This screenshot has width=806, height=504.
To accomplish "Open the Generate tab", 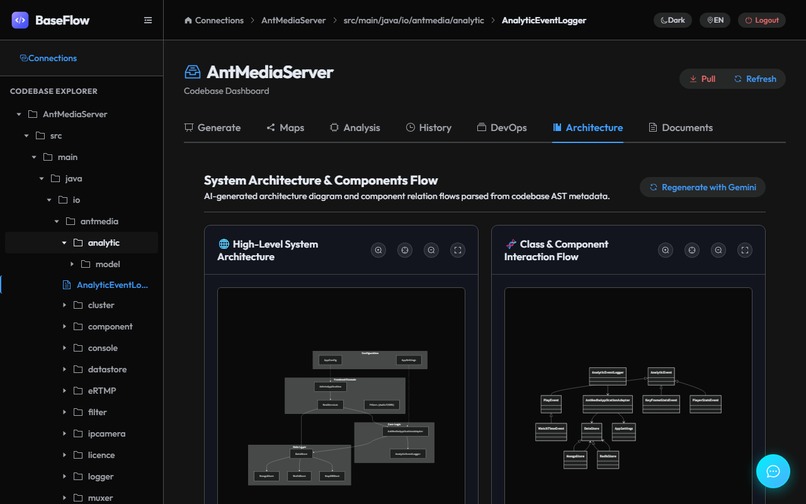I will coord(212,128).
